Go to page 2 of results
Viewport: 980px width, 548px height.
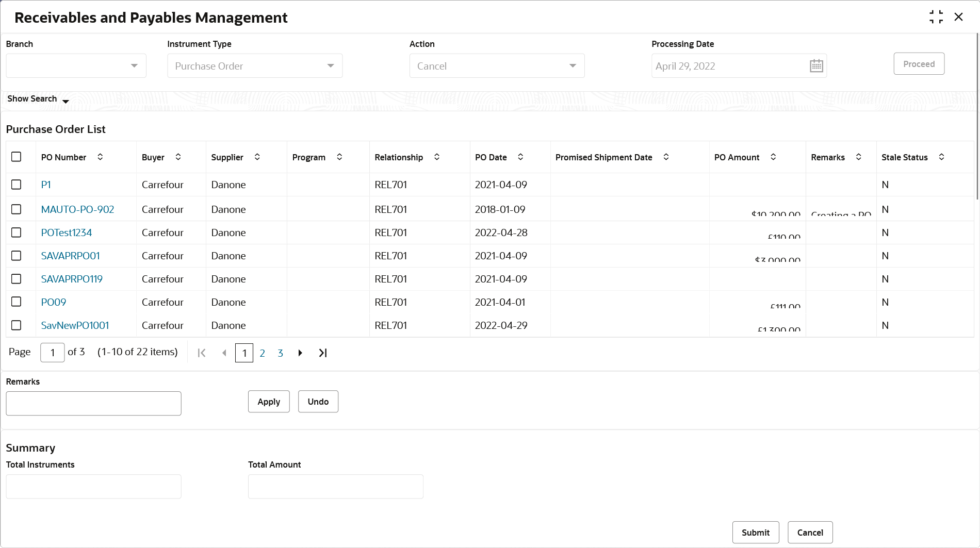coord(263,353)
